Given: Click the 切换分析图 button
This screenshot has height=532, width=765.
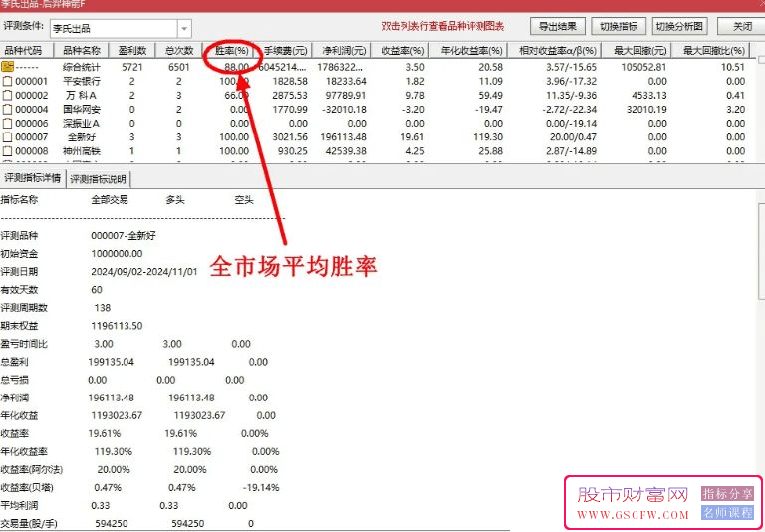Looking at the screenshot, I should point(680,26).
